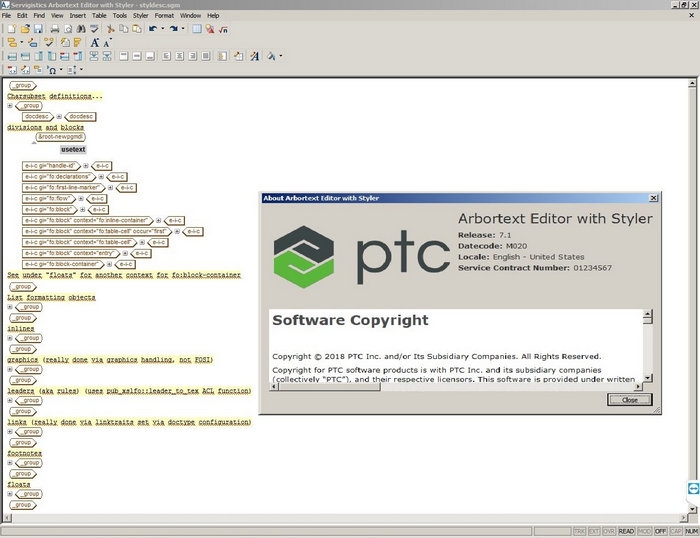Screen dimensions: 700x538
Task: Copy selection using toolbar icon
Action: (124, 29)
